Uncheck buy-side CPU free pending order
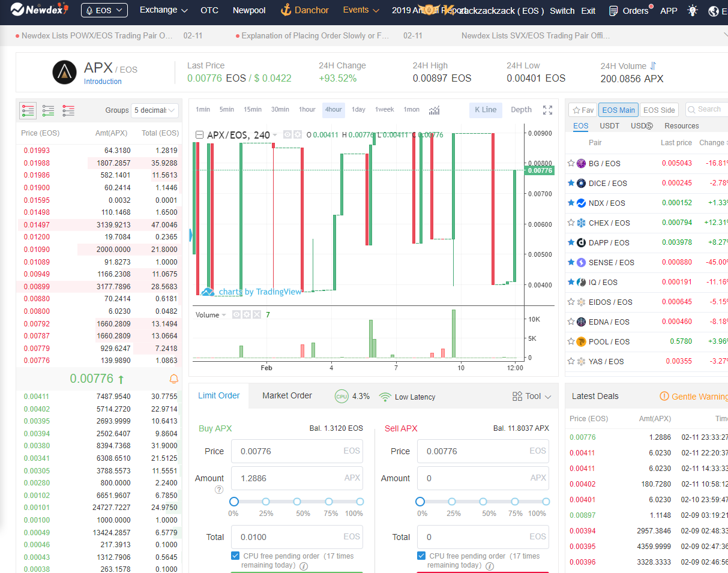 tap(235, 556)
